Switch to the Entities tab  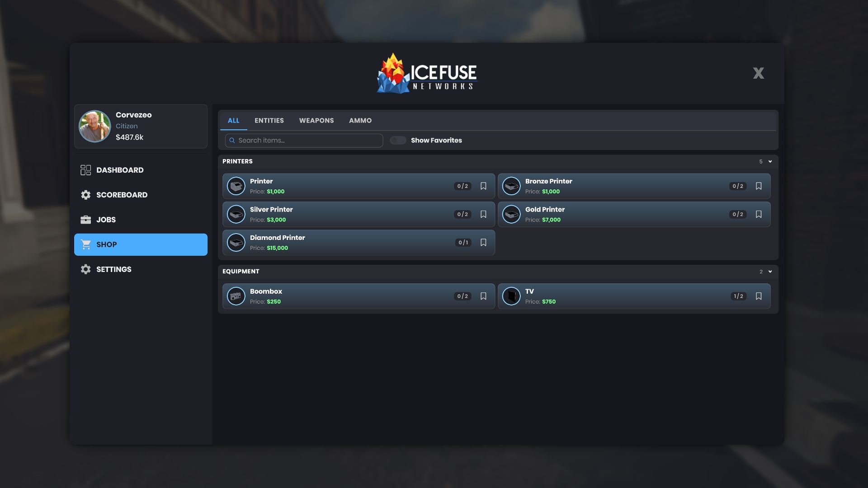coord(269,121)
